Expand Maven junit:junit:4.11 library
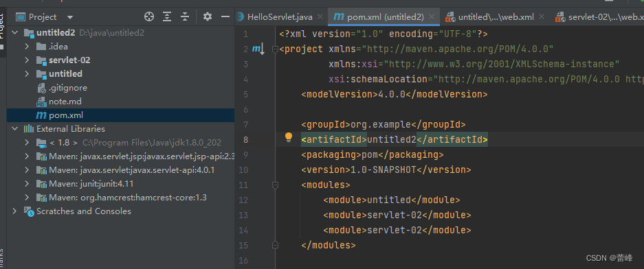Image resolution: width=644 pixels, height=269 pixels. (27, 184)
